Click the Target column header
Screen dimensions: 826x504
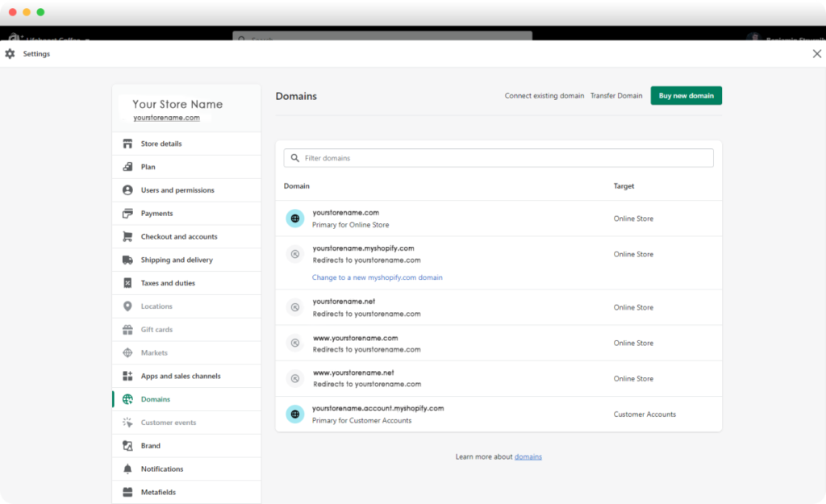point(624,186)
